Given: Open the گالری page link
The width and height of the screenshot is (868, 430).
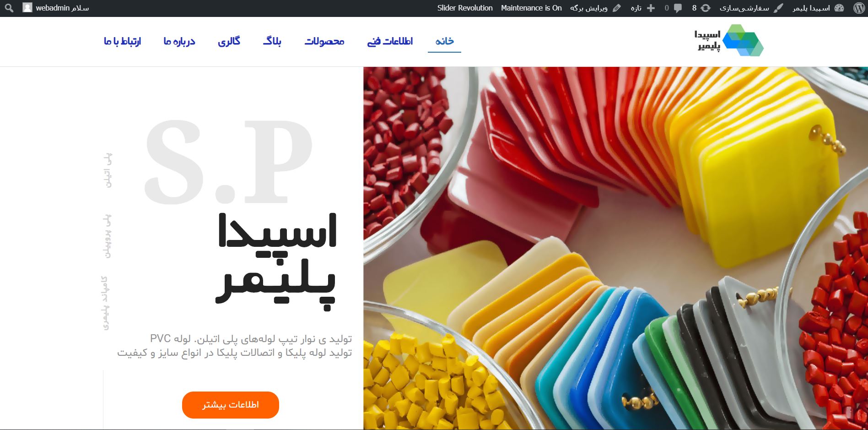Looking at the screenshot, I should [x=229, y=41].
